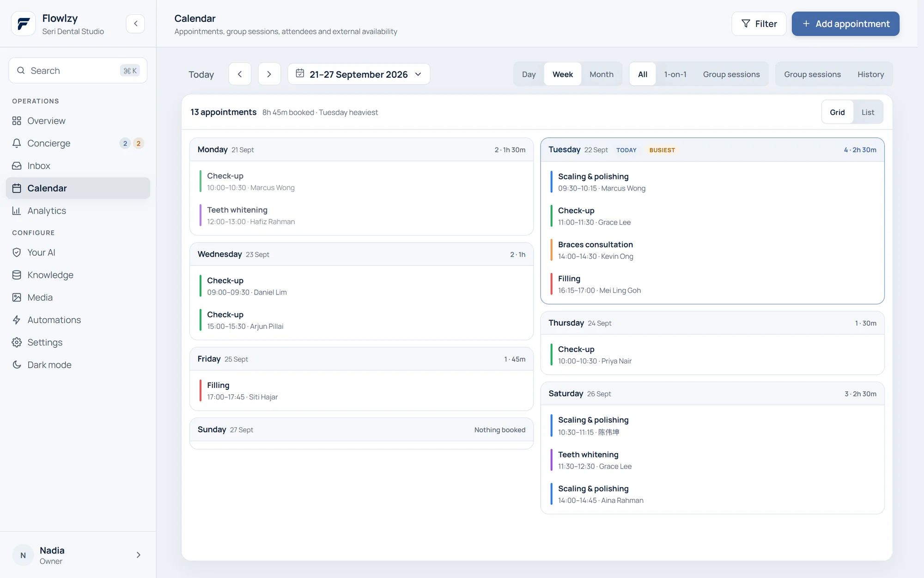Show only 1-on-1 appointments
The image size is (924, 578).
(675, 74)
